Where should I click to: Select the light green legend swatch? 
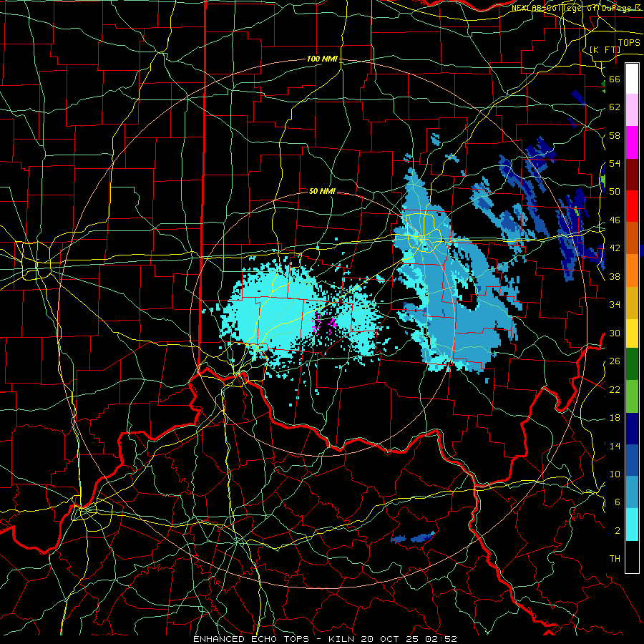click(x=632, y=396)
